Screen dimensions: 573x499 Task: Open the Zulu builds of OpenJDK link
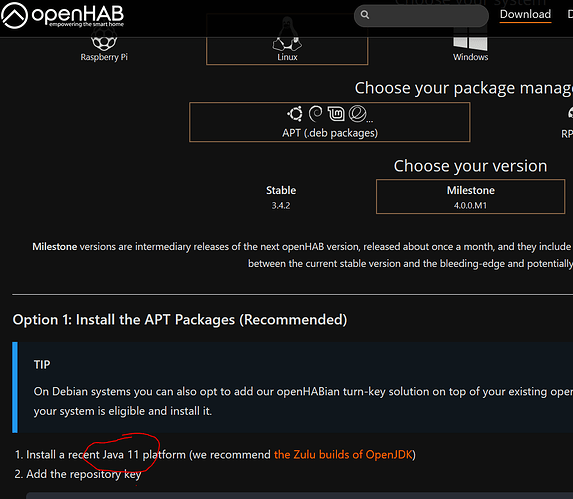click(343, 454)
